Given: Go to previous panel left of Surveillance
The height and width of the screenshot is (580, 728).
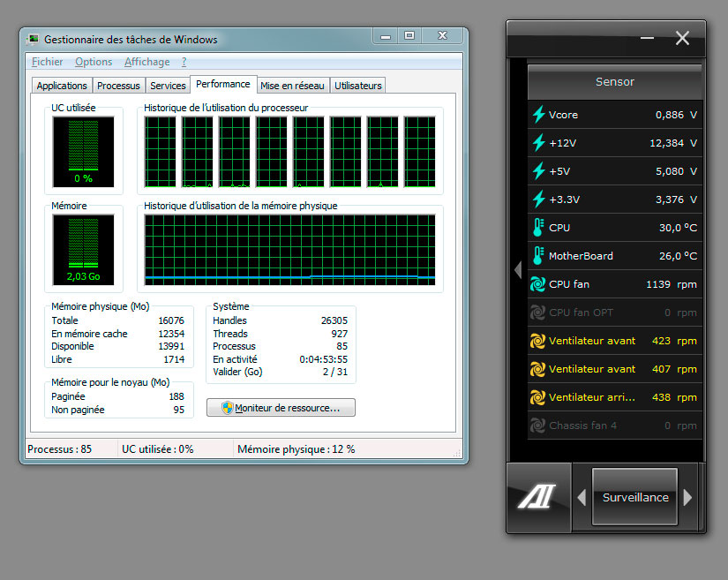Looking at the screenshot, I should point(582,497).
